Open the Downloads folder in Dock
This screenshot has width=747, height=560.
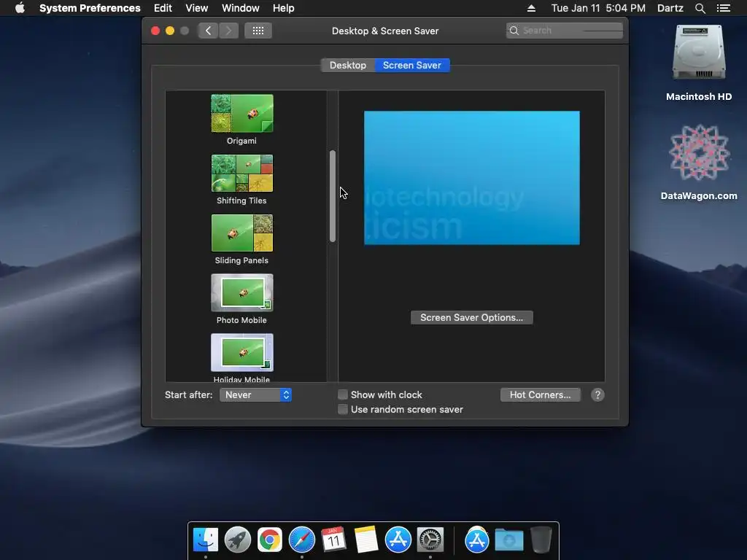[x=508, y=540]
